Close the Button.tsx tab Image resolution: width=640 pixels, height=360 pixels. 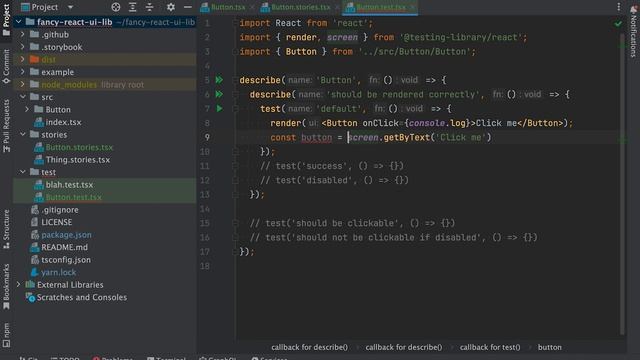point(252,7)
